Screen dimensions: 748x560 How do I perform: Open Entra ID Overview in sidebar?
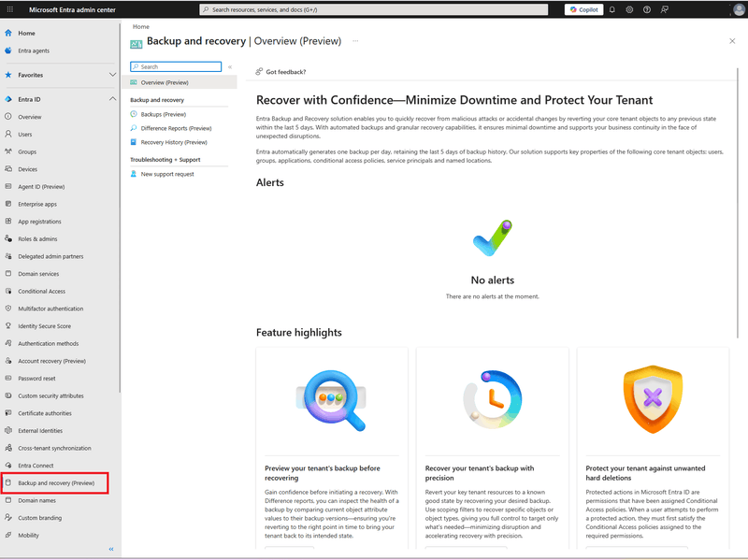[x=30, y=117]
